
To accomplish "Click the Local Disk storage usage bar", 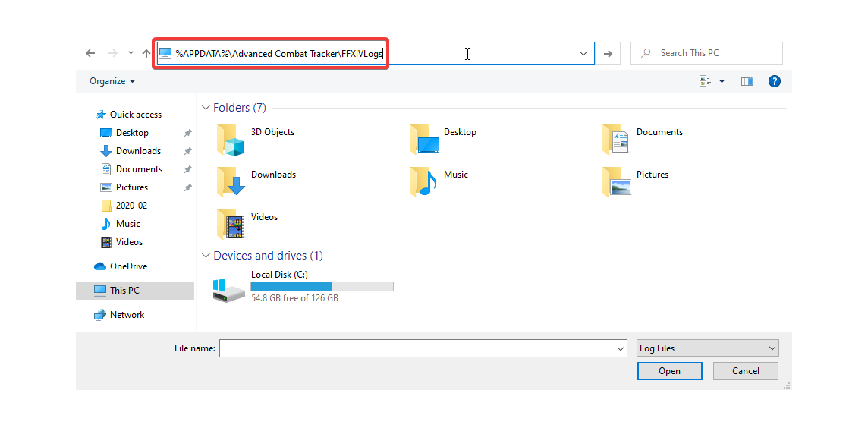I will point(322,286).
